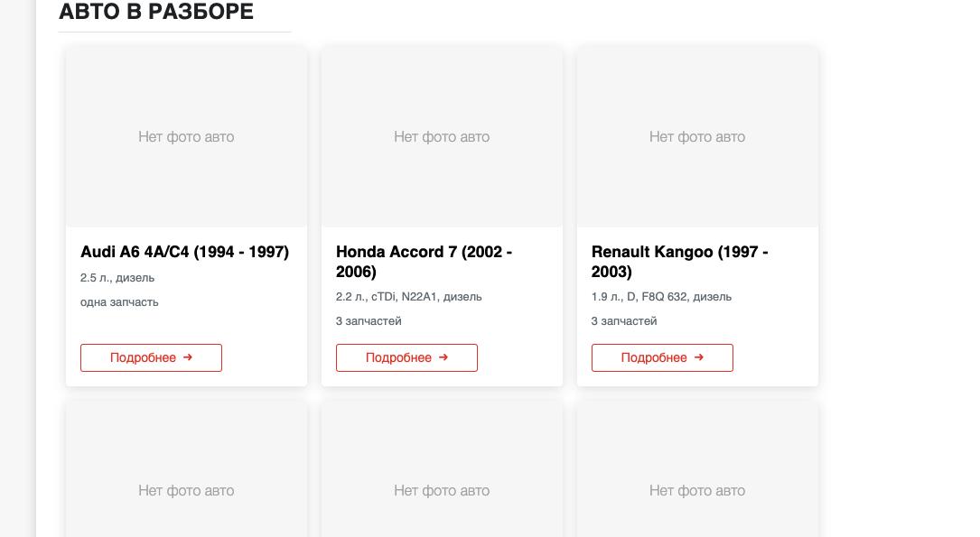
Task: Click the arrow icon in Honda Accord Подробнее button
Action: [x=443, y=357]
